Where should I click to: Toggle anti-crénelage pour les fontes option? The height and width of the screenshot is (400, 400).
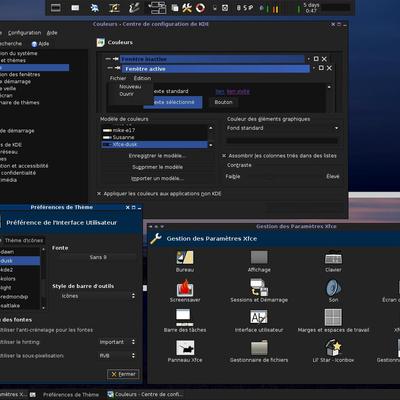tap(46, 330)
